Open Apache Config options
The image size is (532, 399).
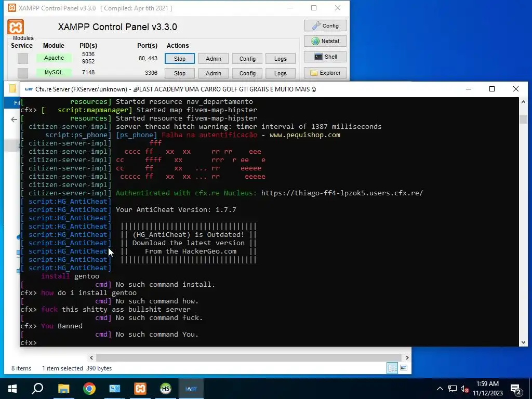(x=247, y=59)
